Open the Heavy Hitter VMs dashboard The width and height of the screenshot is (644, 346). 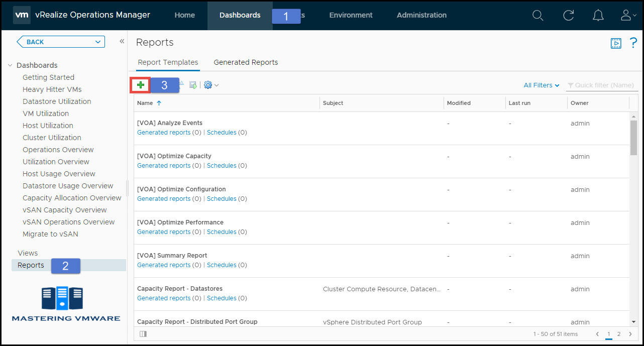click(x=52, y=89)
